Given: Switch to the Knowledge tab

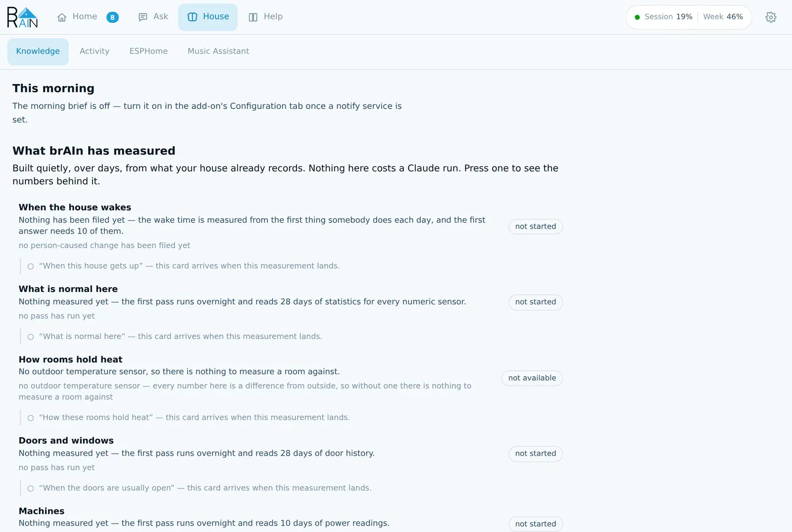Looking at the screenshot, I should click(38, 51).
